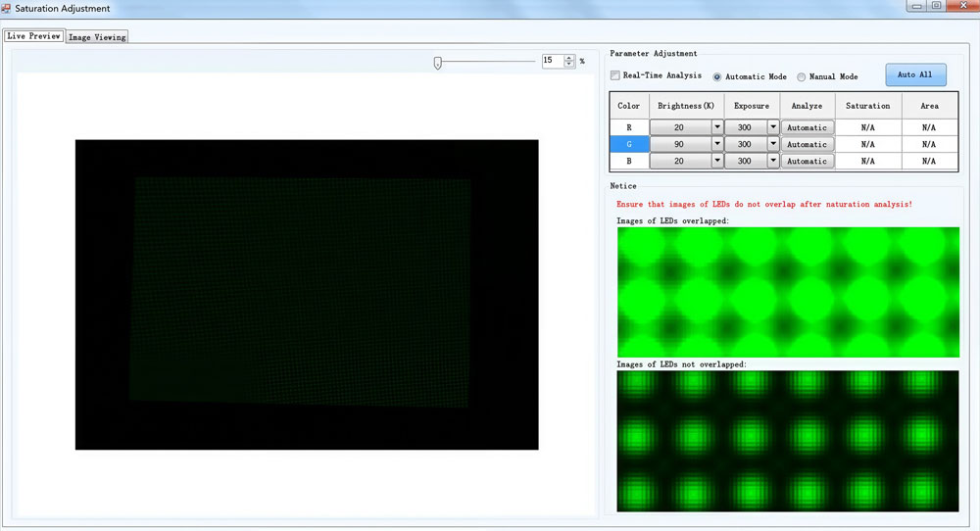Click the B brightness value 20
This screenshot has width=980, height=531.
coord(680,162)
